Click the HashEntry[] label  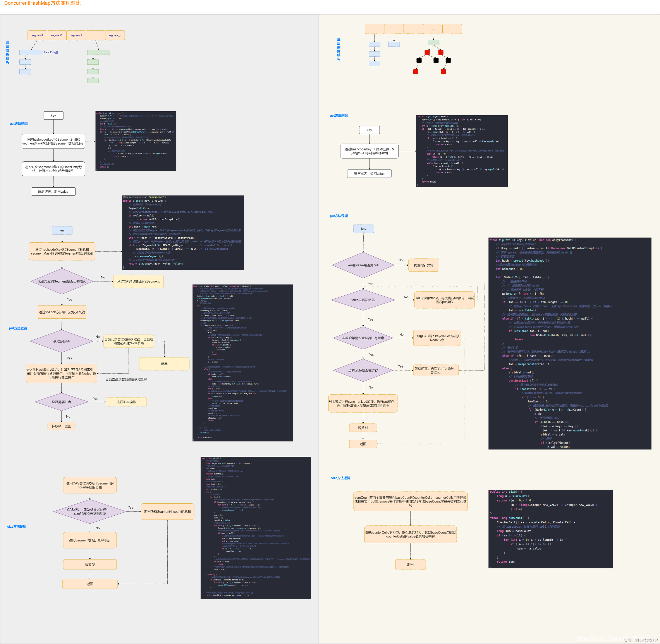tap(51, 52)
